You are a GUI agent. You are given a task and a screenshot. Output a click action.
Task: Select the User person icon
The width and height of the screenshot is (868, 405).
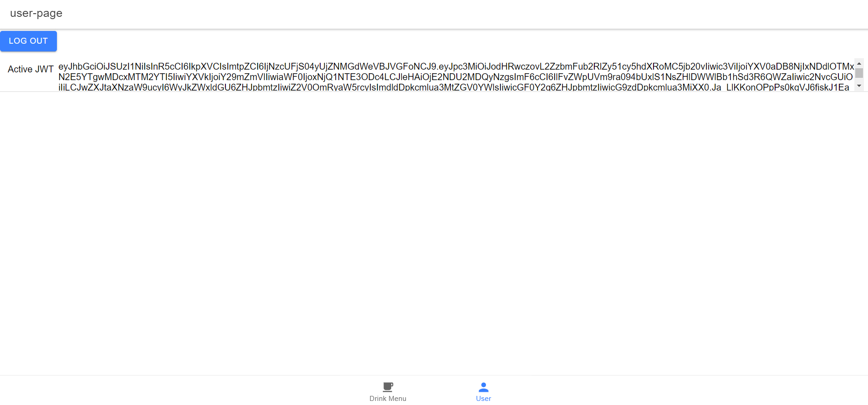[484, 387]
